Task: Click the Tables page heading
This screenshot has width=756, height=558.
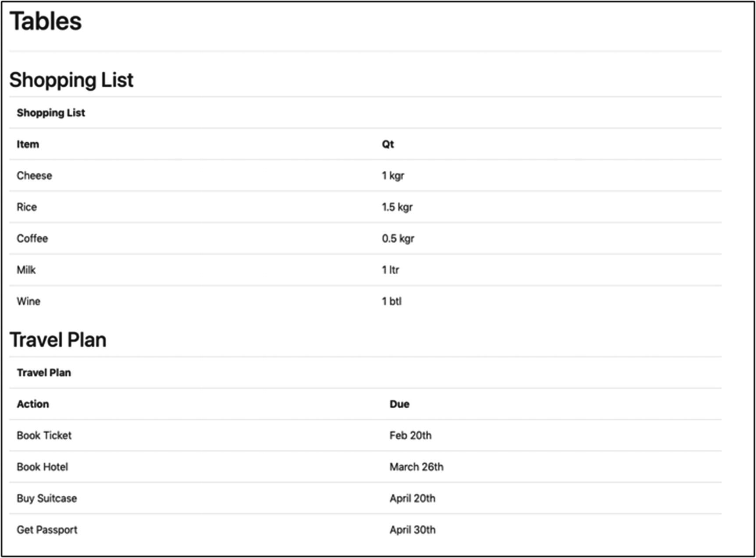Action: tap(46, 21)
